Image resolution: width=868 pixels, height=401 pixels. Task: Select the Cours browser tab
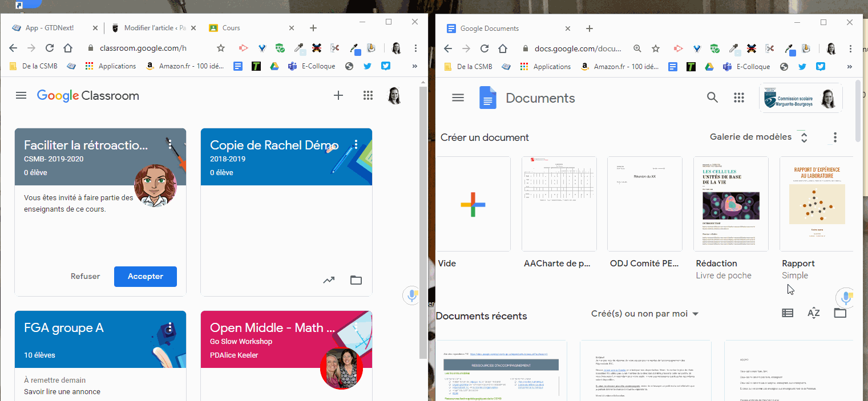[252, 28]
